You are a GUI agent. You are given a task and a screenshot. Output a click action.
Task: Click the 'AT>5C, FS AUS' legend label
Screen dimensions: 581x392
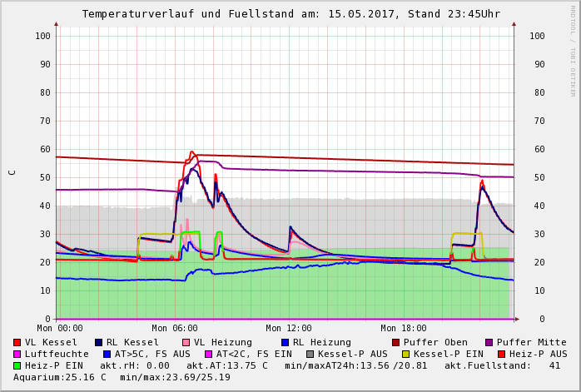152,354
